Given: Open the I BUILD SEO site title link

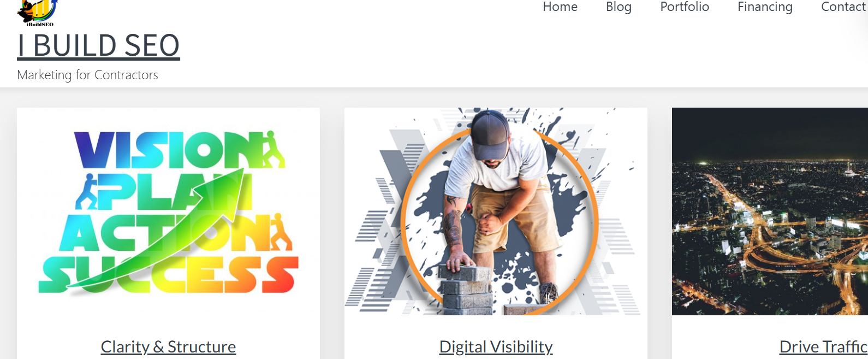Looking at the screenshot, I should point(98,45).
